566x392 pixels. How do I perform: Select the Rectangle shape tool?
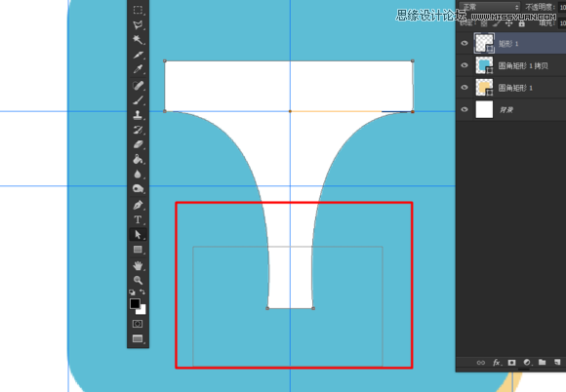pyautogui.click(x=138, y=250)
